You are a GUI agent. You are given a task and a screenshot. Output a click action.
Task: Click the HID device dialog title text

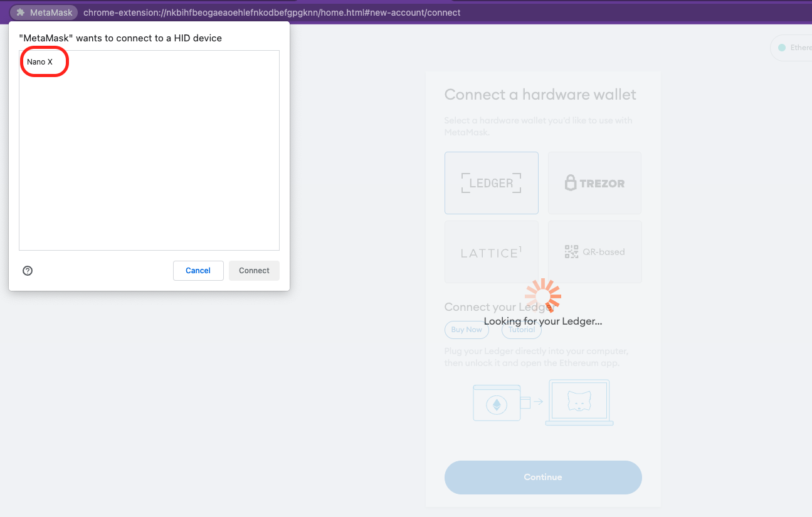click(120, 38)
